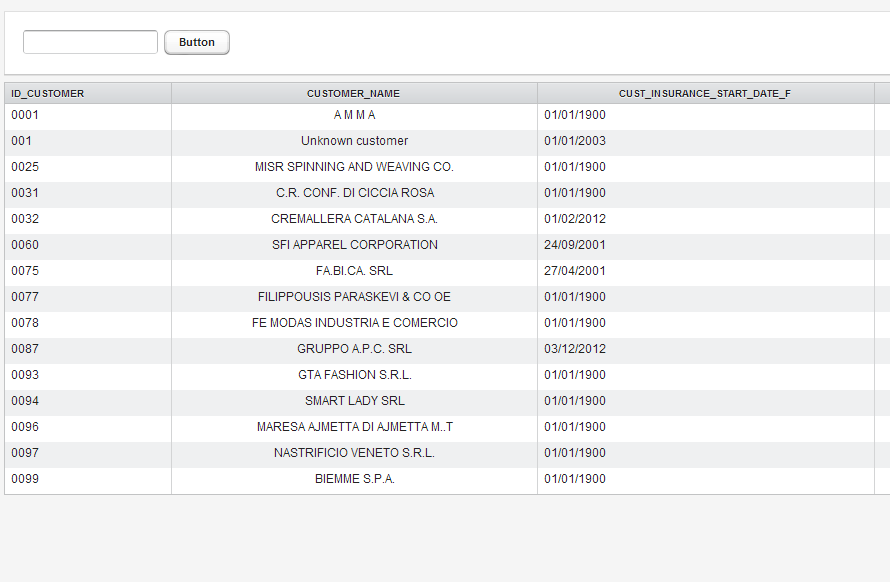Sort by ID_CUSTOMER column header

[x=48, y=93]
